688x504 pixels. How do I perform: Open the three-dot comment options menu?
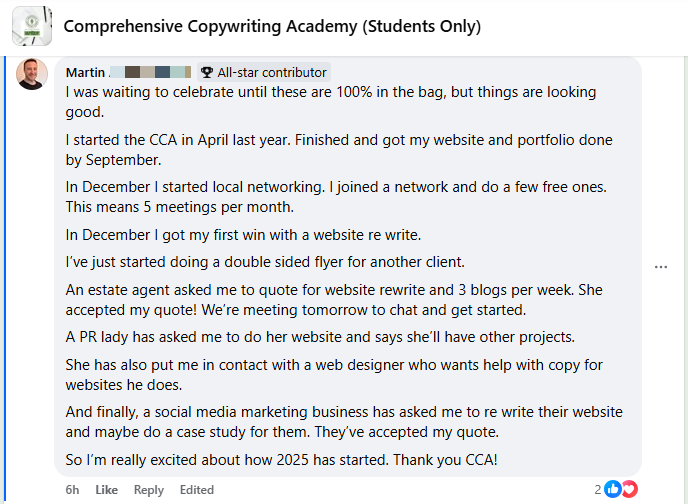661,267
